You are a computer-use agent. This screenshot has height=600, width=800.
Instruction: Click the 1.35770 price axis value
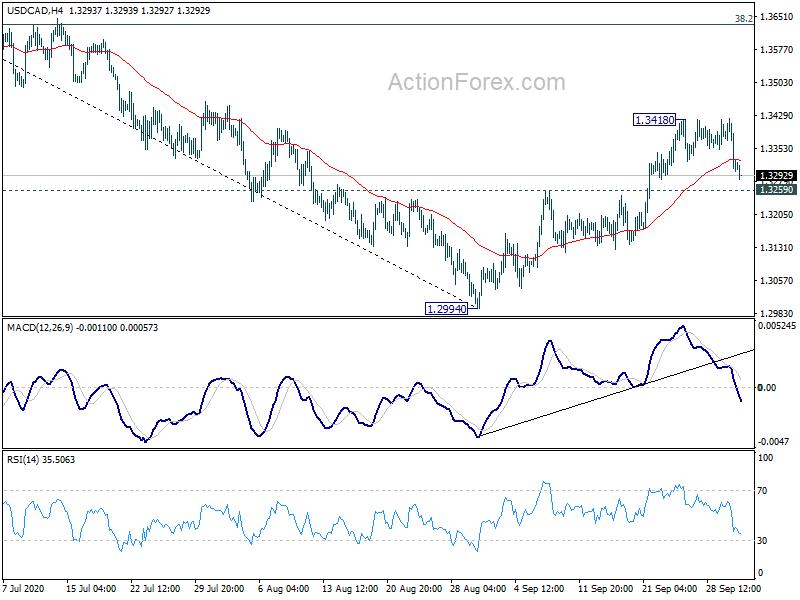coord(777,49)
